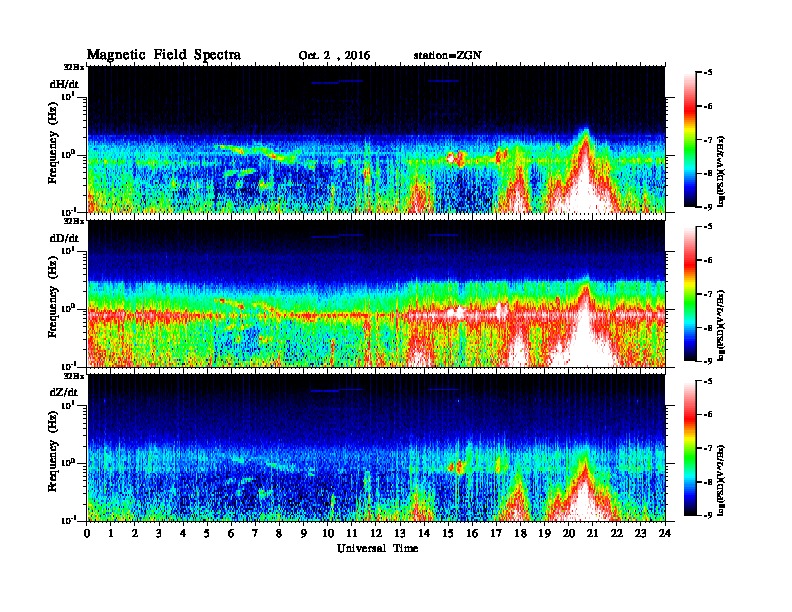
Task: Click hour tick label "18" on time axis
Action: (520, 533)
